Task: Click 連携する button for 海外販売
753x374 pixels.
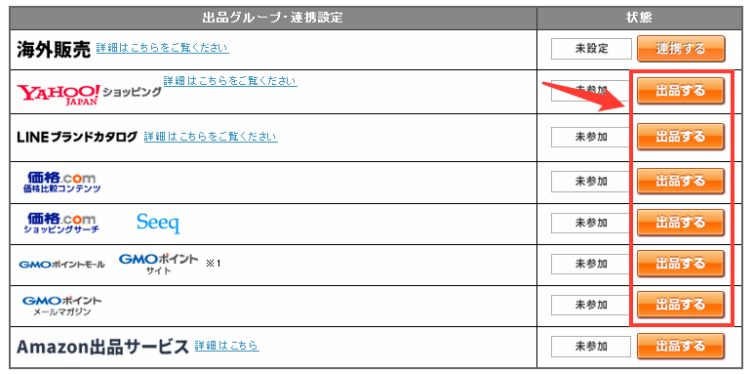Action: coord(680,48)
